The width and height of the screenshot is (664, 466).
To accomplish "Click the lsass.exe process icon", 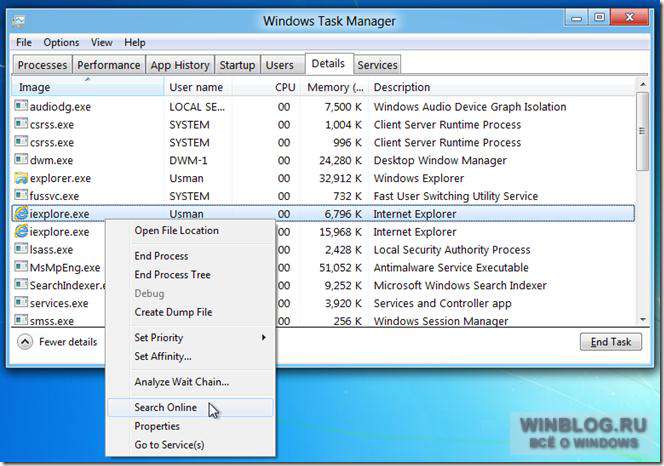I will (x=21, y=249).
